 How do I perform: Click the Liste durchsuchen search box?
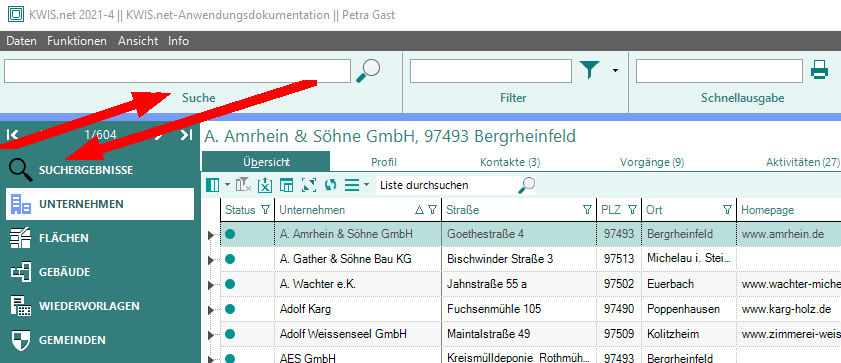coord(446,185)
